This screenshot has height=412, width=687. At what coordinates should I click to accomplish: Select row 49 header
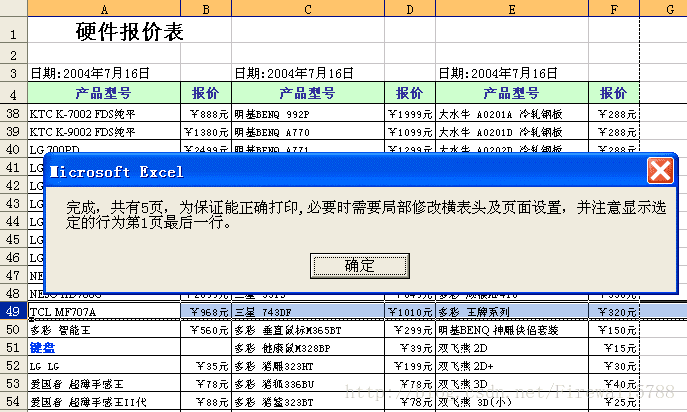[x=14, y=311]
